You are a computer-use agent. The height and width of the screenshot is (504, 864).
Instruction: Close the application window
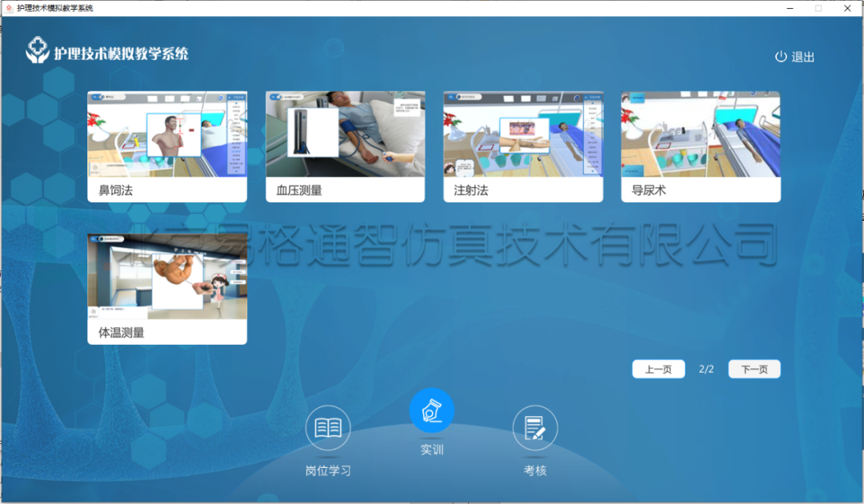(x=847, y=8)
